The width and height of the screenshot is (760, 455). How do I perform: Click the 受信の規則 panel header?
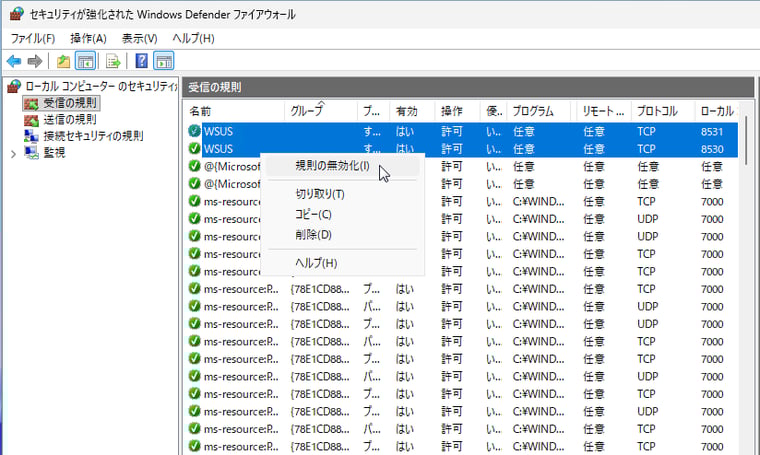point(468,87)
